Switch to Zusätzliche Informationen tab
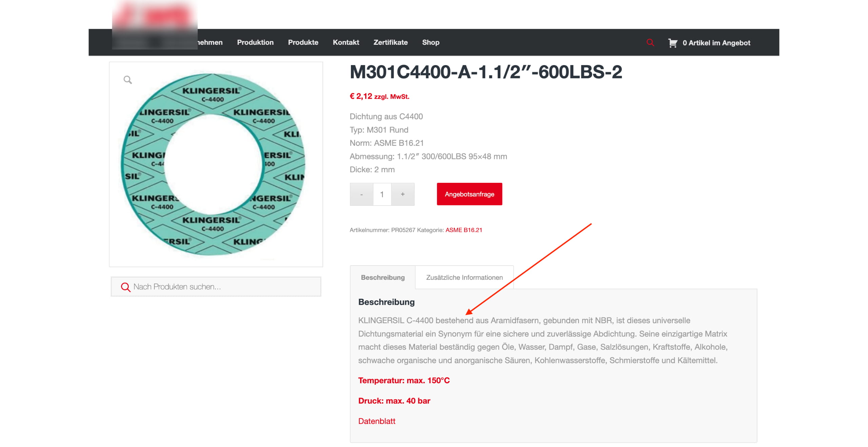Viewport: 868px width, 447px height. coord(464,277)
